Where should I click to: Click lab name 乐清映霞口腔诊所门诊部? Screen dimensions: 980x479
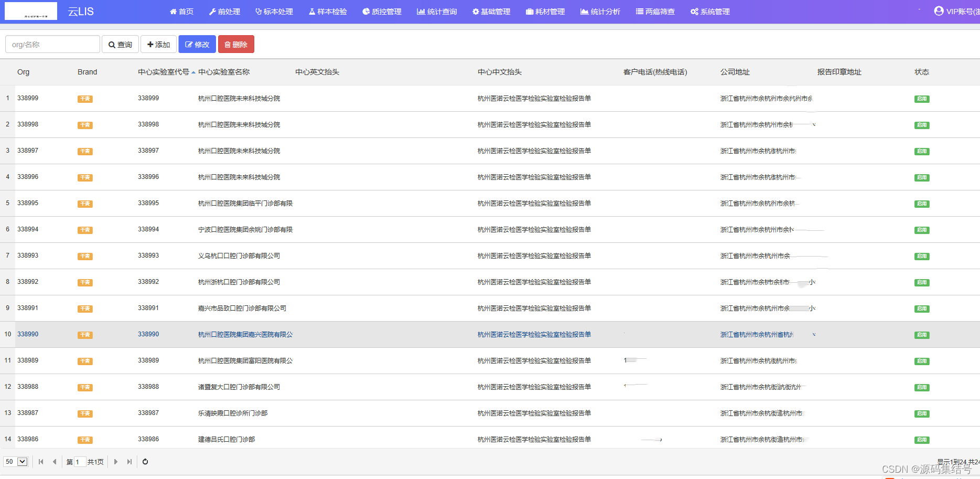pos(233,413)
